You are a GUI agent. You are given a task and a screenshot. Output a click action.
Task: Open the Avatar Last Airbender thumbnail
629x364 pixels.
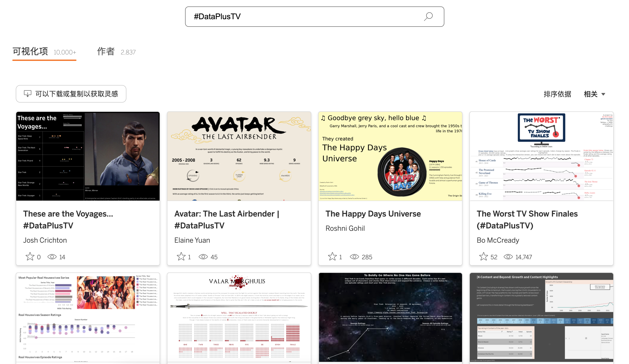(x=239, y=156)
